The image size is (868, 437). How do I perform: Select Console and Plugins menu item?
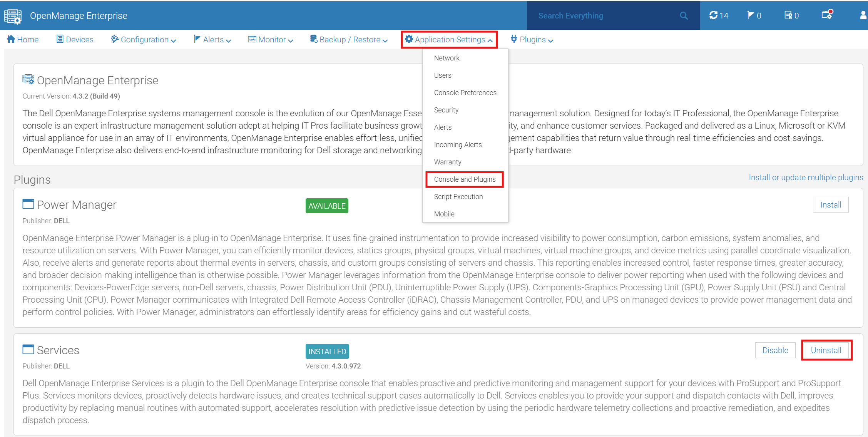(x=465, y=179)
